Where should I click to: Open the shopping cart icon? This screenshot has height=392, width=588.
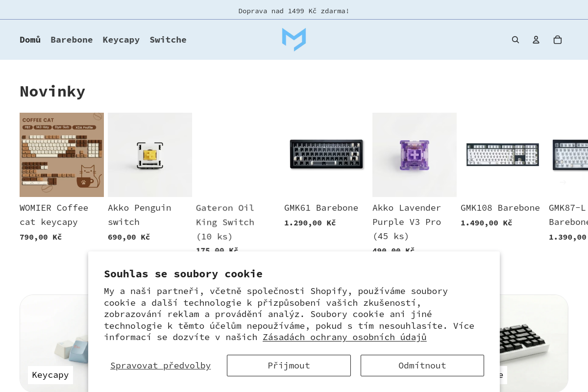558,40
